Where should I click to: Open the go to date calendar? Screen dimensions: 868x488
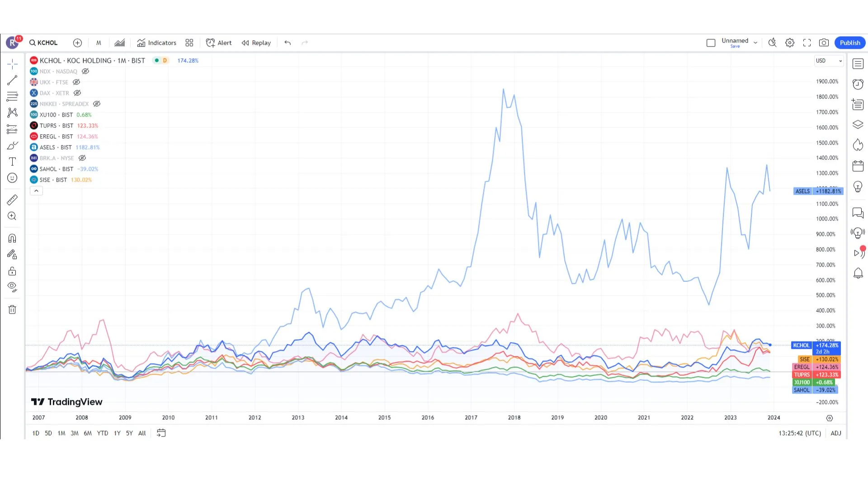(x=161, y=433)
